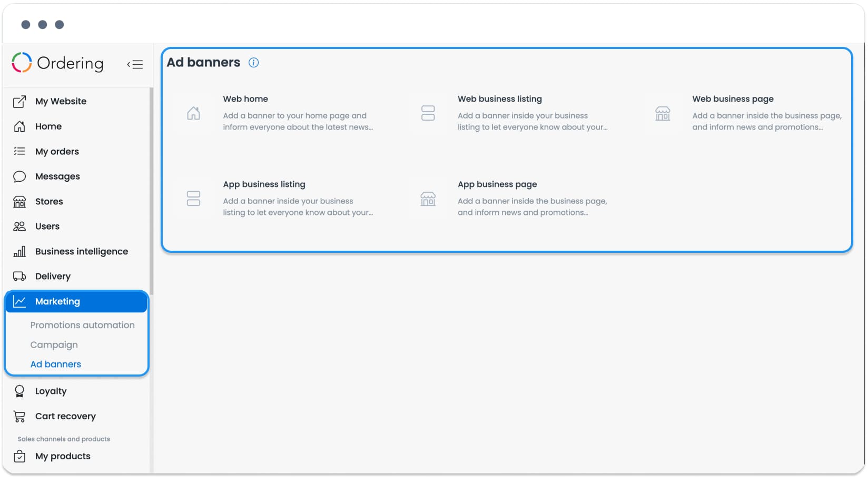The image size is (868, 483).
Task: Click the Web business page store icon
Action: tap(663, 113)
